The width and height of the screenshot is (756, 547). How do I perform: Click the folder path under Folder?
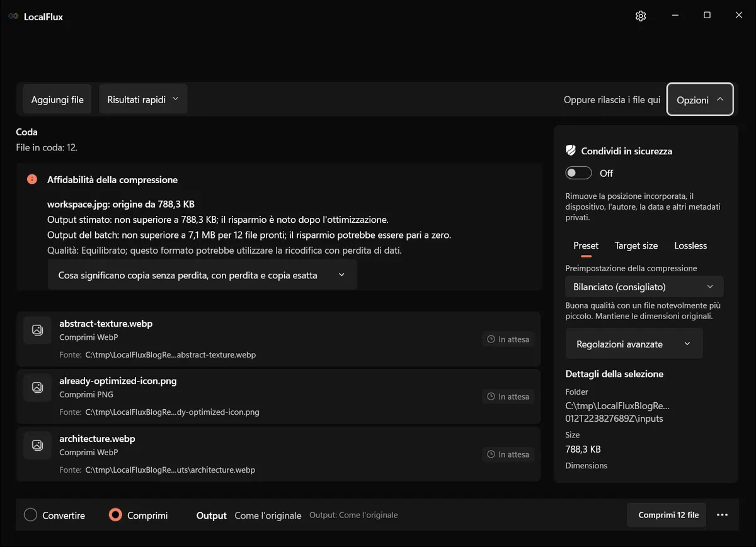click(x=617, y=412)
